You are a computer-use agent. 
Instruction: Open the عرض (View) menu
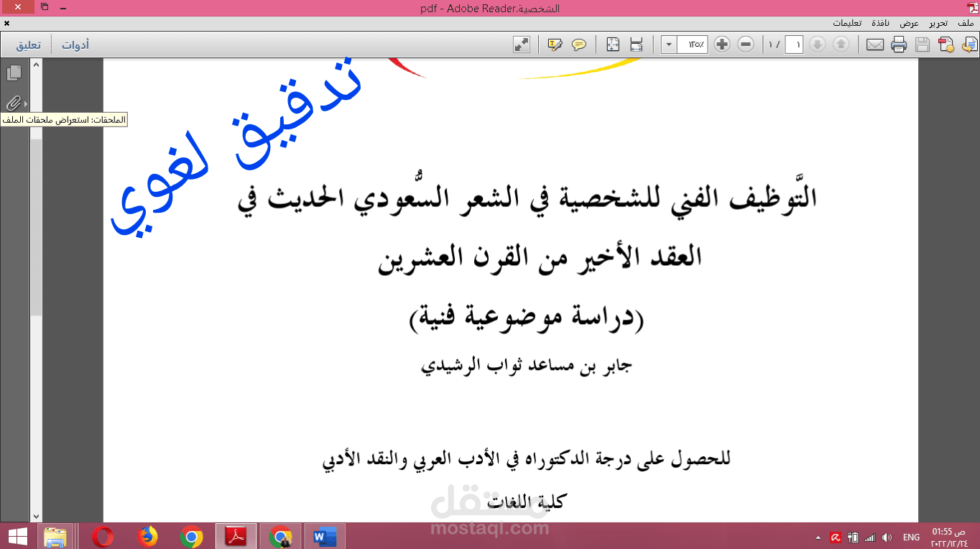click(x=910, y=23)
